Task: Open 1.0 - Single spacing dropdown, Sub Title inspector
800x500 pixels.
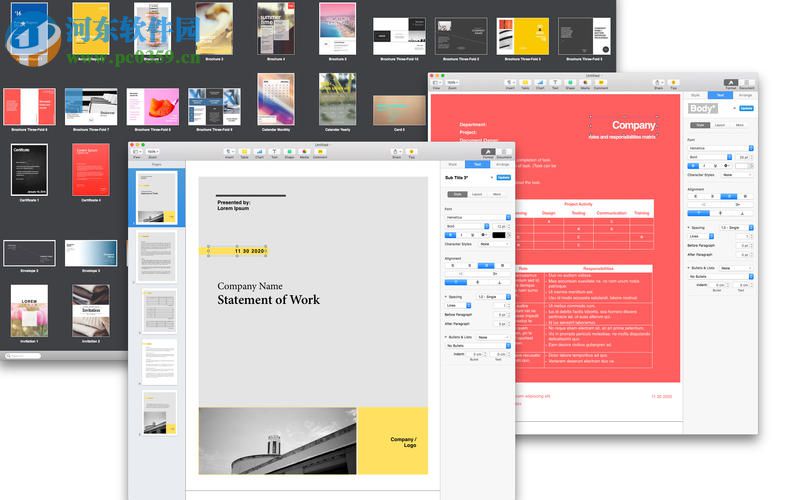Action: point(493,296)
